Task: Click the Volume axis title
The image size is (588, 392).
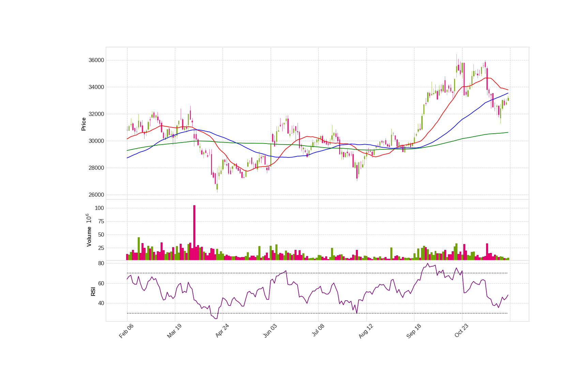Action: coord(89,237)
